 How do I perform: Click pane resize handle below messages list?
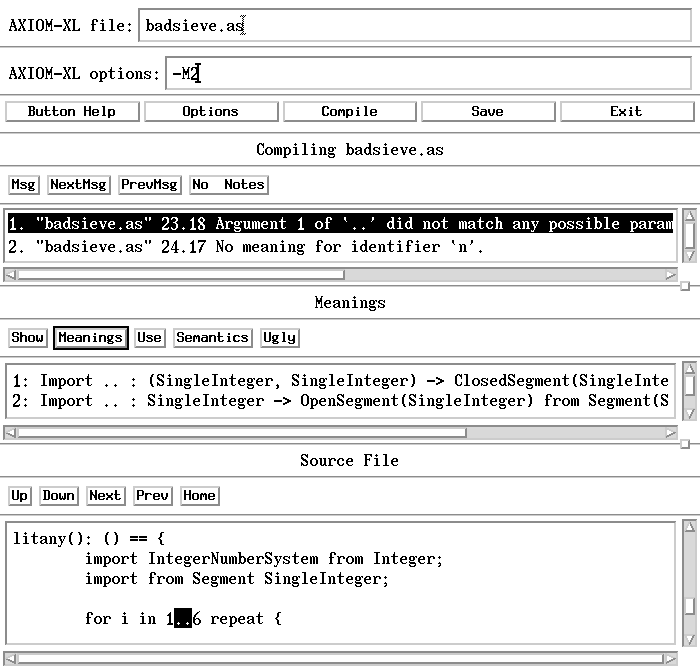685,286
